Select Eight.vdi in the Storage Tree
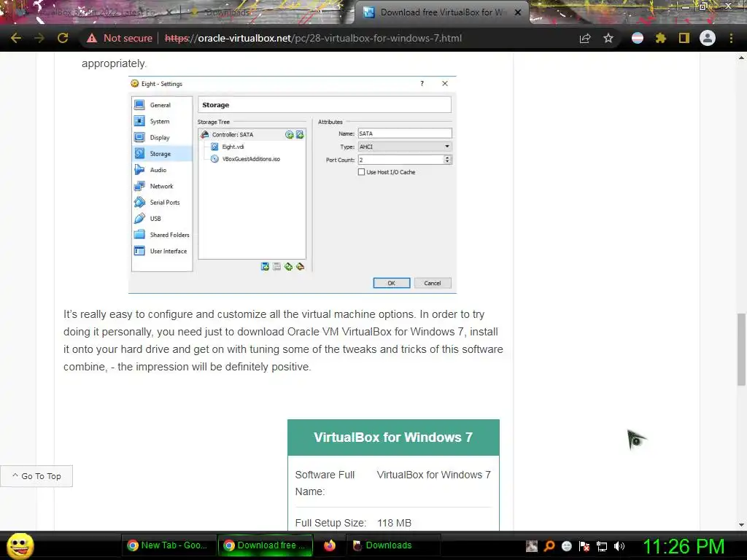 [233, 147]
